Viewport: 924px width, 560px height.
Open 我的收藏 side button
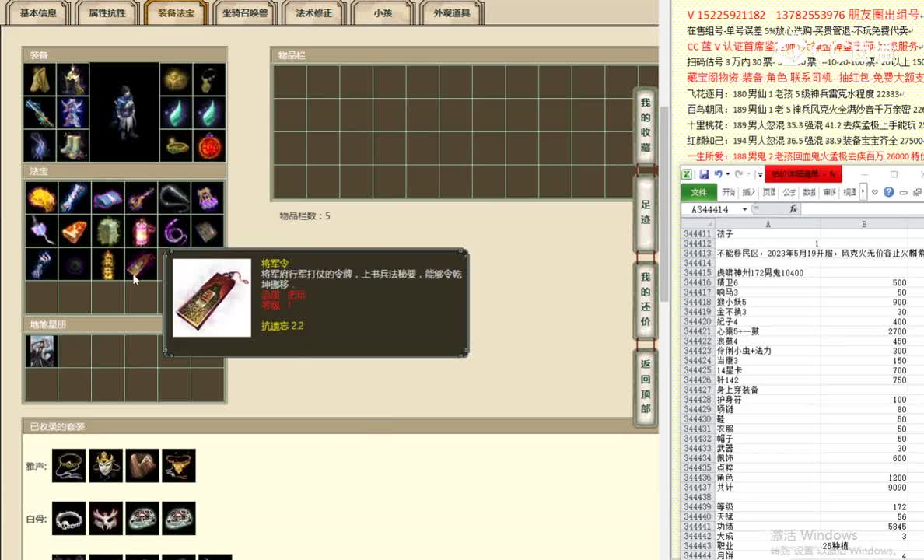pos(646,125)
